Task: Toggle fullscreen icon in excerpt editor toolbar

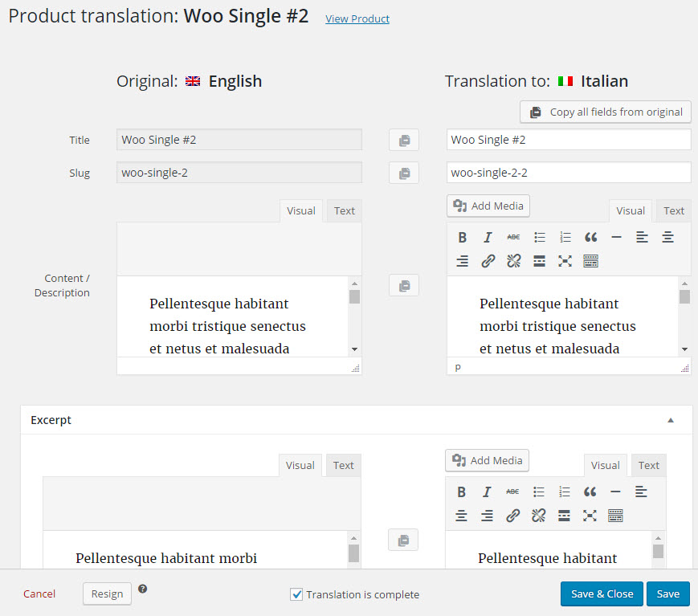Action: coord(590,516)
